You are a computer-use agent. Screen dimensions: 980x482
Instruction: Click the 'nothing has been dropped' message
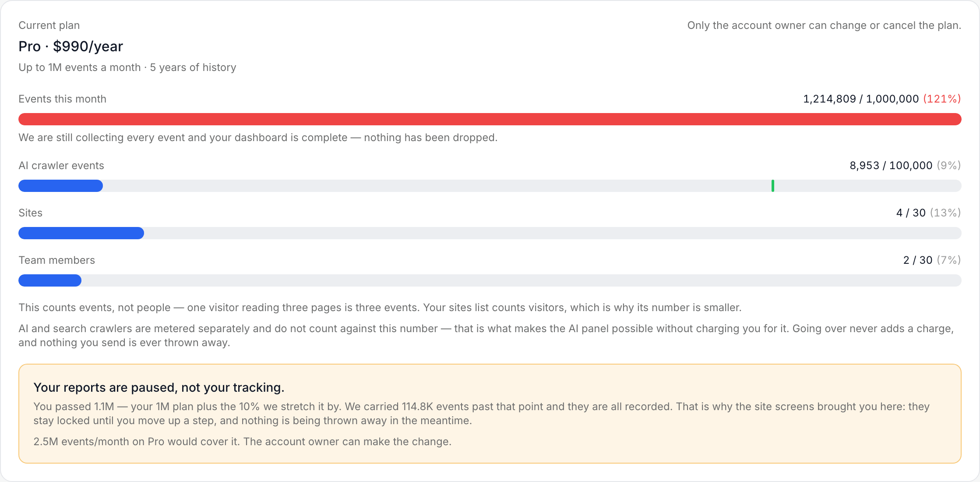(258, 138)
